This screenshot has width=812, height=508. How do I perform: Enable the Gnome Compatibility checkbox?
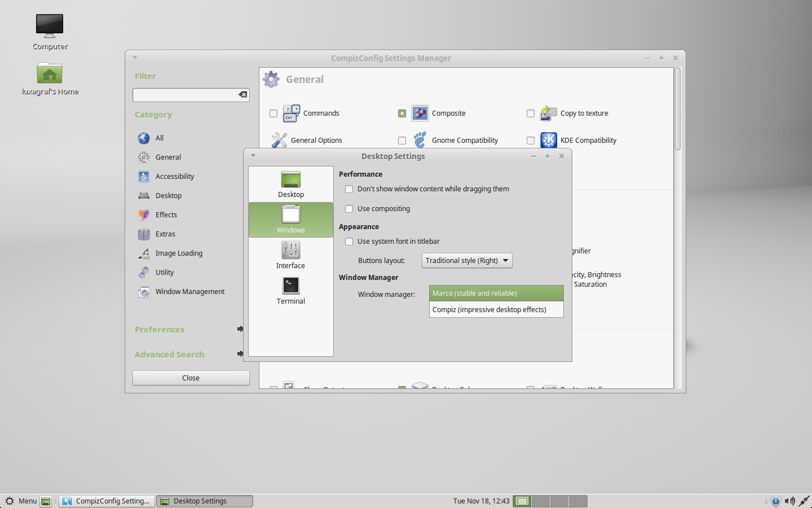click(402, 141)
